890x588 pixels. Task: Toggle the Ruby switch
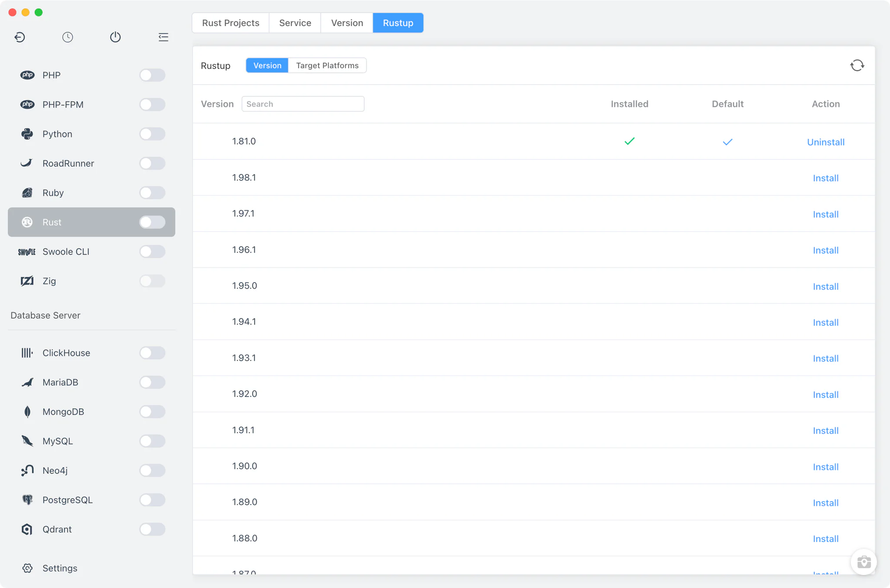click(152, 193)
